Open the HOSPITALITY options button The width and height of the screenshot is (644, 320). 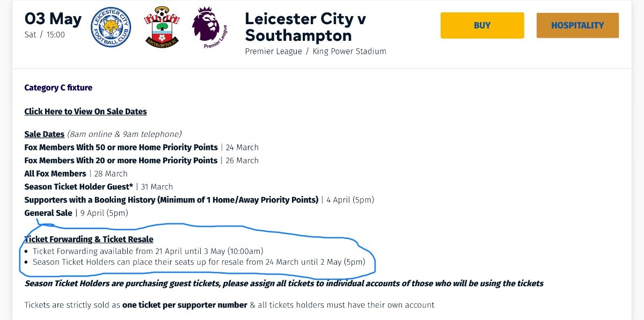coord(577,25)
